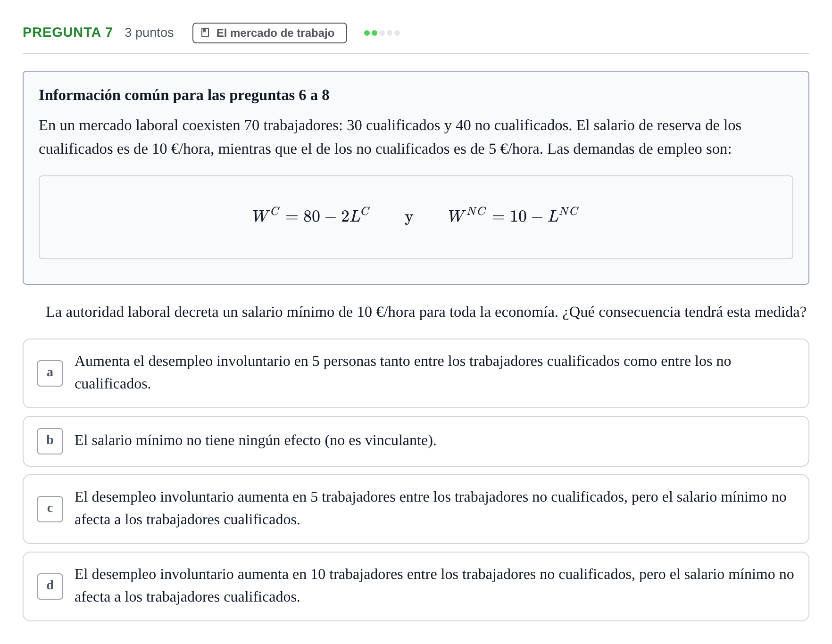Pick the answer with 10 unqualified workers unemployed
This screenshot has height=644, width=832.
[416, 586]
